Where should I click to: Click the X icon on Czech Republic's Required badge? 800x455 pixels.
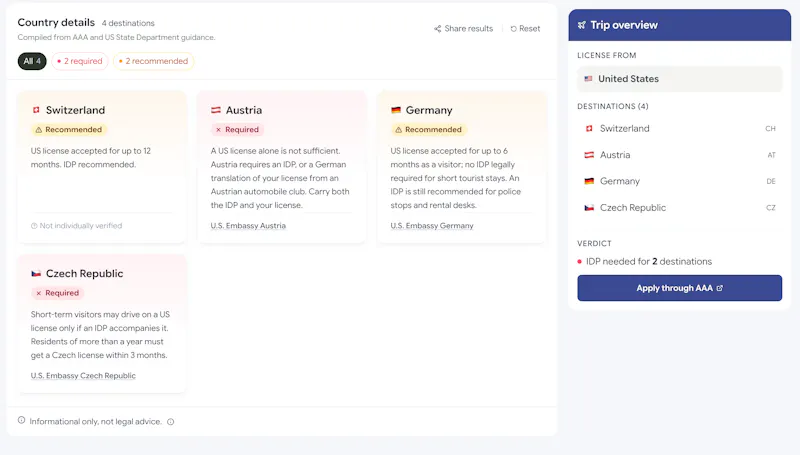point(38,293)
